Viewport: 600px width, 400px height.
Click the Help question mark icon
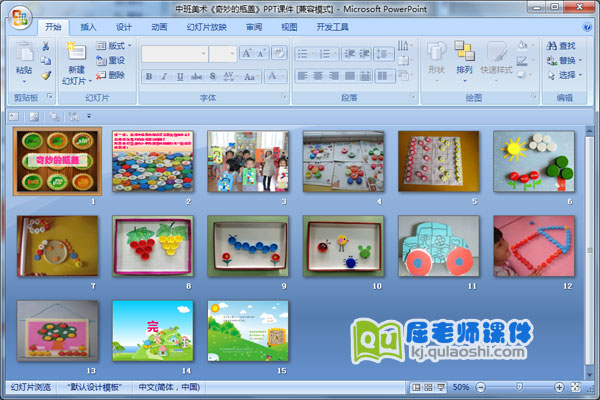click(x=586, y=27)
